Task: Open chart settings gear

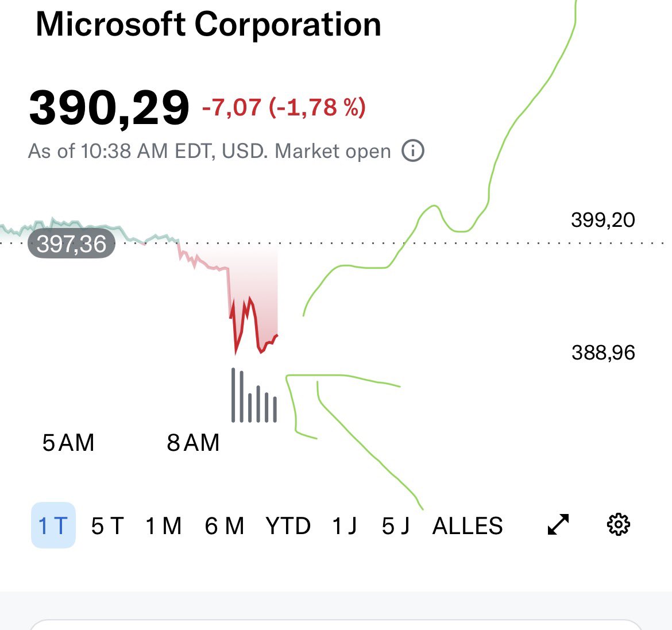Action: pos(619,524)
